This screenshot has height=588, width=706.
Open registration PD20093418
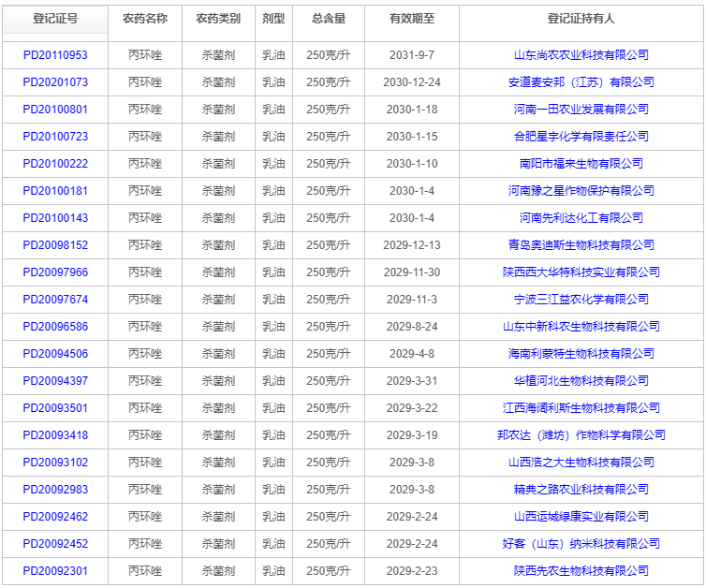pos(55,435)
